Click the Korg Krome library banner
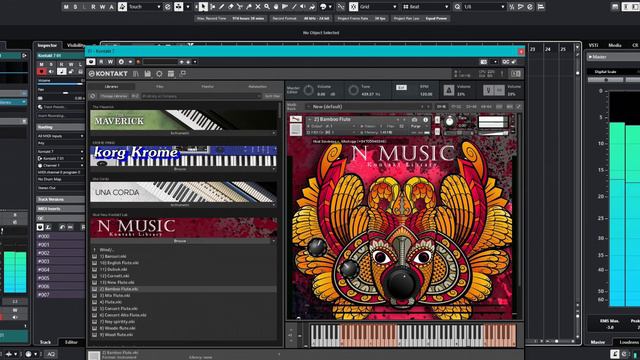 (x=183, y=156)
